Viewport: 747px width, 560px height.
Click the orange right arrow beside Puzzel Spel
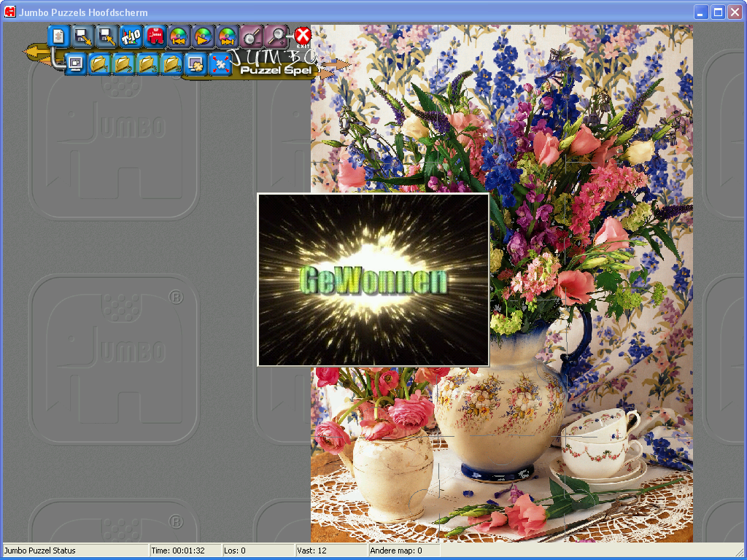(x=337, y=64)
